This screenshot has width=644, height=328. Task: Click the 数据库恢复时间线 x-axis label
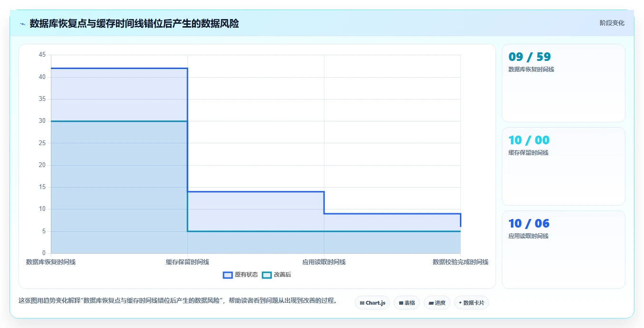pos(50,262)
